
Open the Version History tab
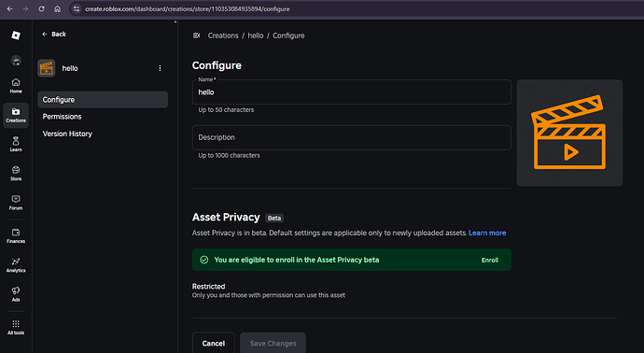pos(103,134)
